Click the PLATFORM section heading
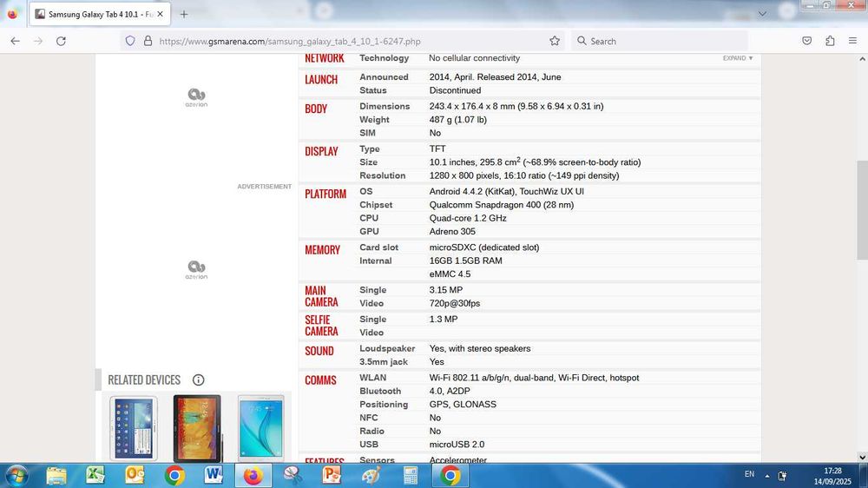868x488 pixels. (325, 195)
